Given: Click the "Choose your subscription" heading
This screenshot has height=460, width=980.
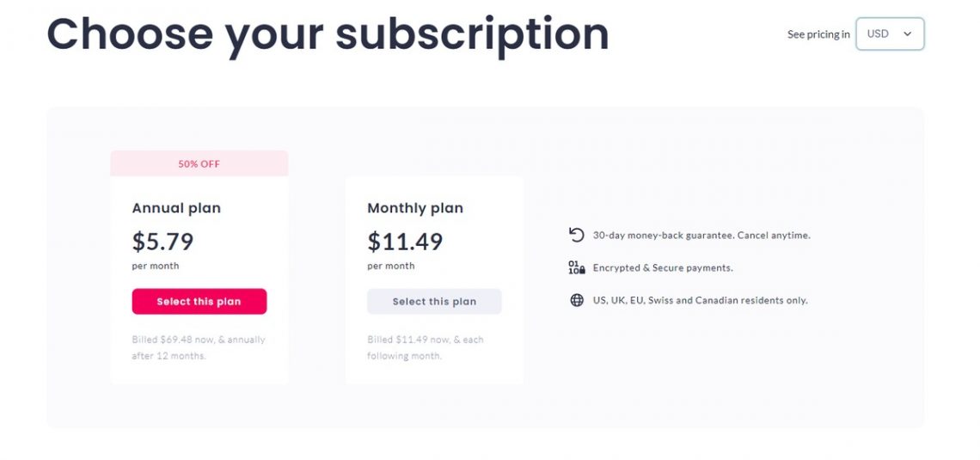Looking at the screenshot, I should 328,33.
